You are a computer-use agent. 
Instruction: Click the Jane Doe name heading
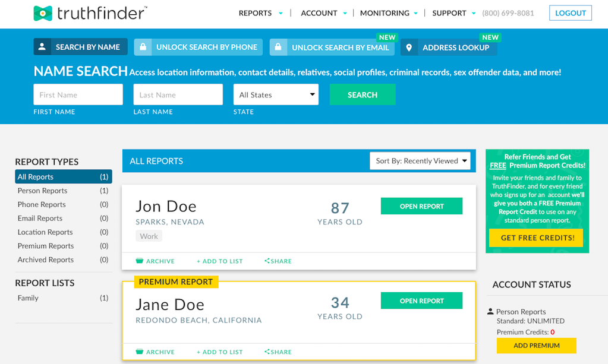(170, 305)
